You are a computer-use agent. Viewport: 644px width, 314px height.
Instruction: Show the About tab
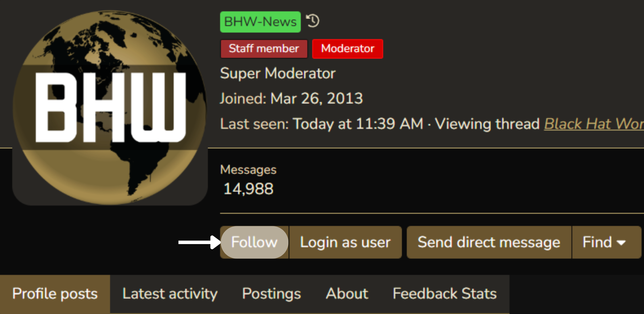pos(347,294)
